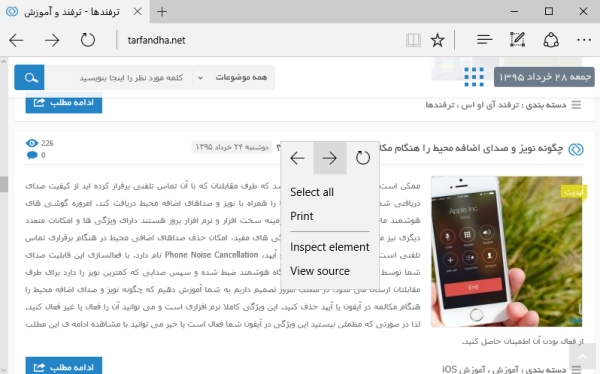Click the Phone Noise Cancellation text
This screenshot has height=374, width=600.
click(x=211, y=255)
